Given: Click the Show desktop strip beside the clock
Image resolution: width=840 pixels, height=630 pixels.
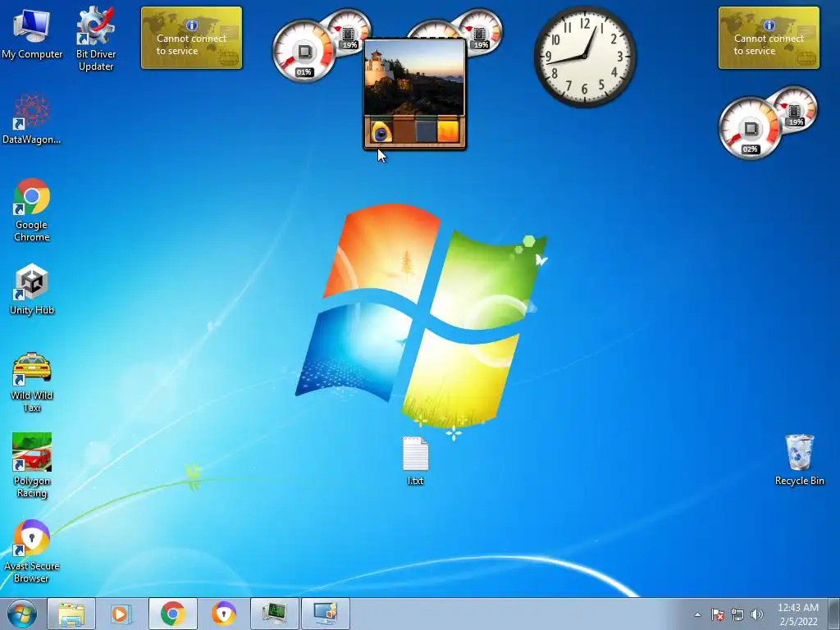Looking at the screenshot, I should tap(834, 614).
